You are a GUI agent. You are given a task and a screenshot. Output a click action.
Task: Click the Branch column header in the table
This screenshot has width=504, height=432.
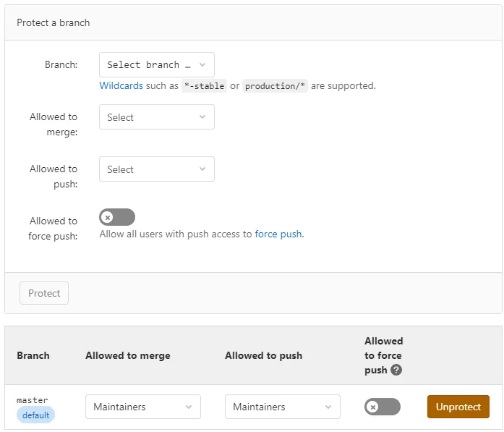pos(33,355)
